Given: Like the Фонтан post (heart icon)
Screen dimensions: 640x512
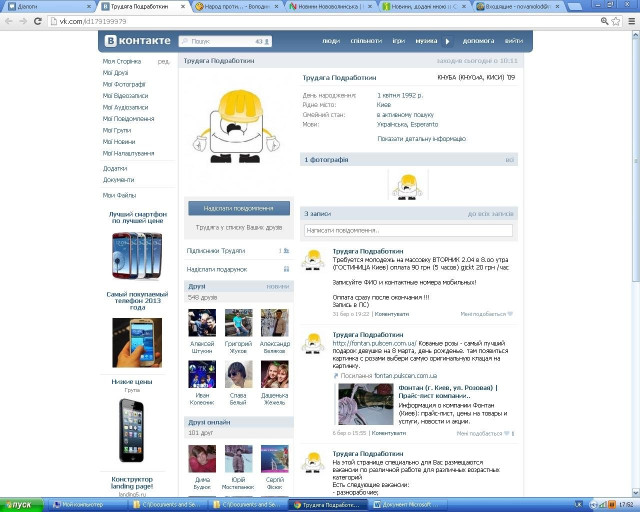Looking at the screenshot, I should pyautogui.click(x=509, y=434).
